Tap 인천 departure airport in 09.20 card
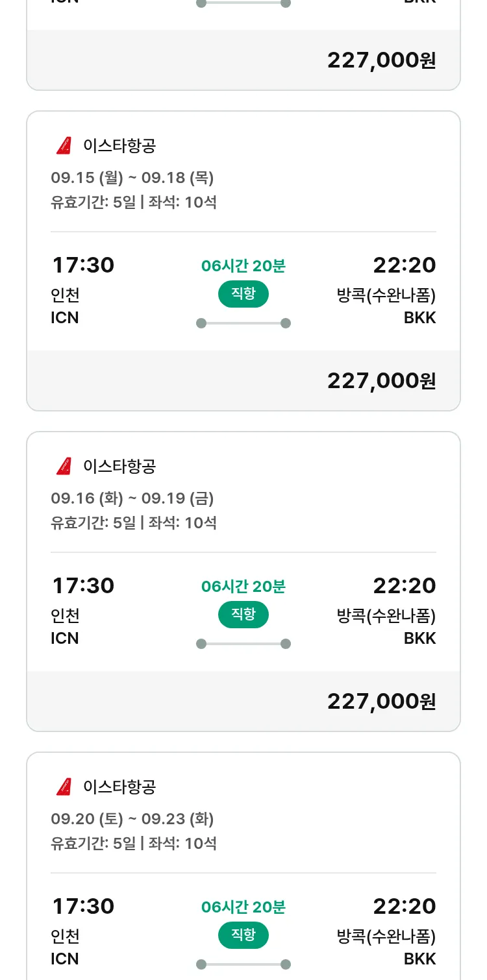487x980 pixels. click(x=65, y=936)
